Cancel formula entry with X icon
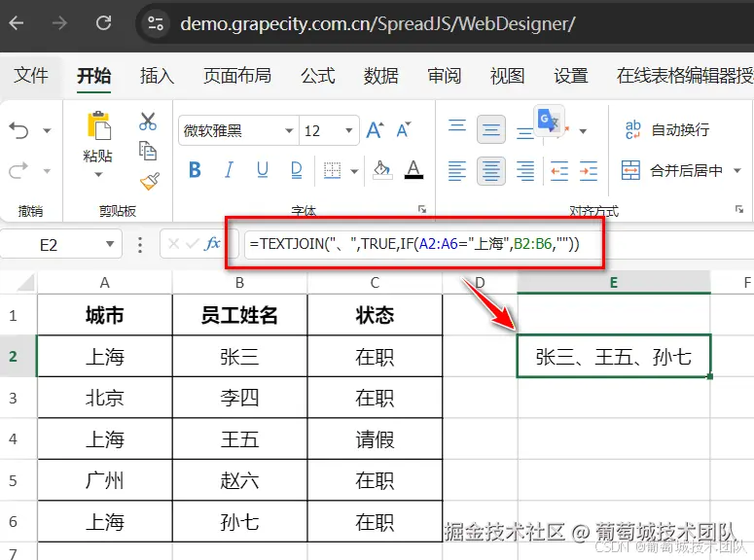The height and width of the screenshot is (560, 754). pyautogui.click(x=173, y=244)
